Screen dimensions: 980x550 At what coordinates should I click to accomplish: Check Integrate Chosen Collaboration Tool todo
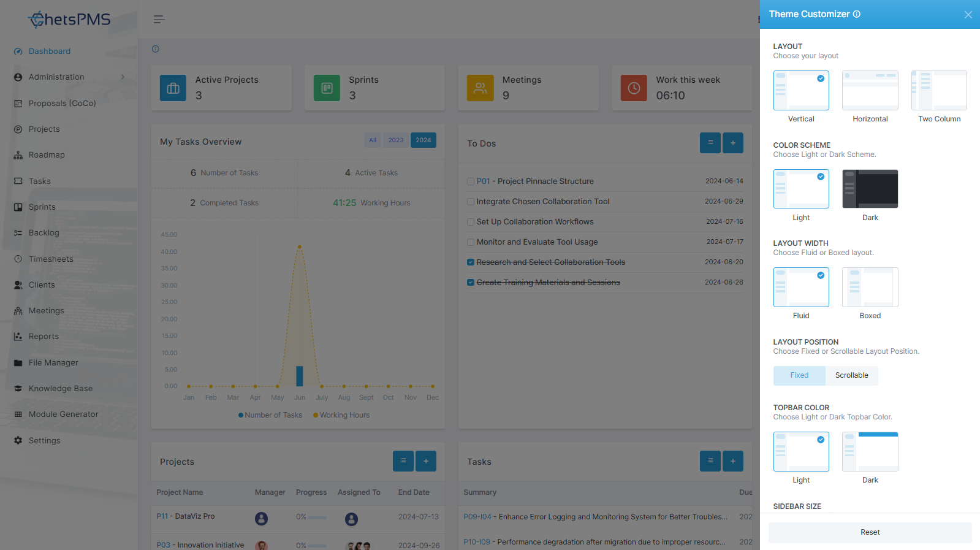coord(471,202)
